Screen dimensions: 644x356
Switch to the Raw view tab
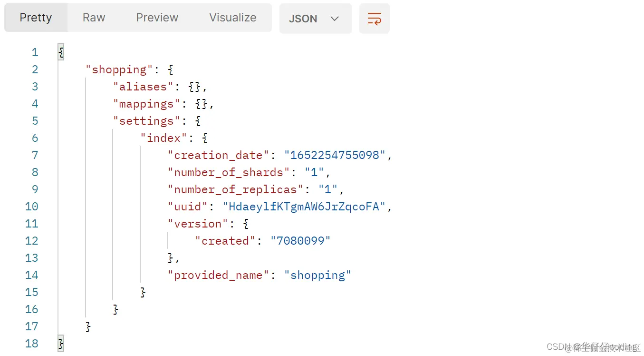(x=94, y=18)
